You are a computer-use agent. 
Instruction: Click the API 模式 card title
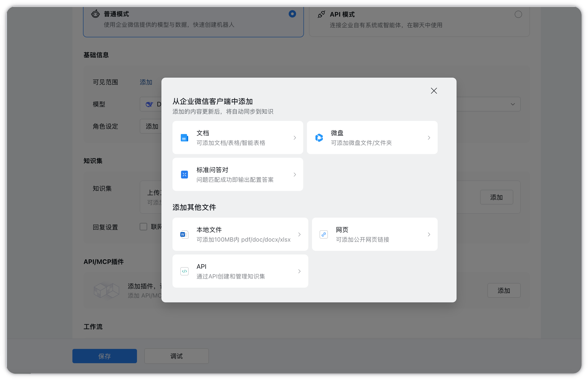click(342, 14)
